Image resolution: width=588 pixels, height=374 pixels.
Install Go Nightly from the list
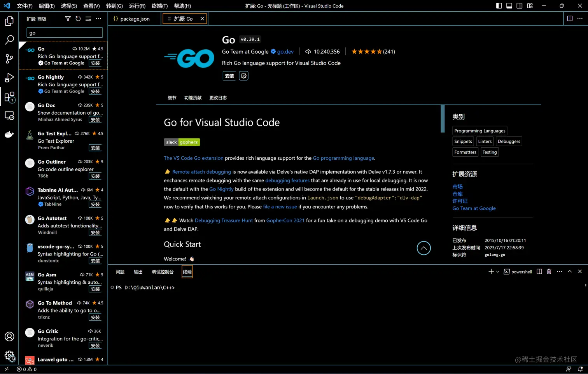95,91
